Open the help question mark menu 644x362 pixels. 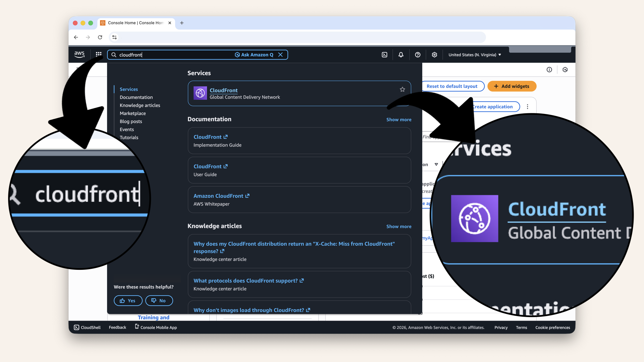tap(418, 55)
